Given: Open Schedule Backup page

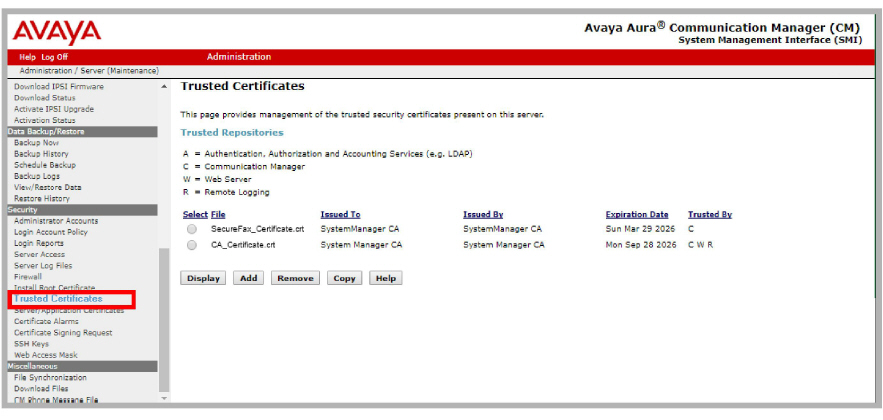Looking at the screenshot, I should coord(45,165).
